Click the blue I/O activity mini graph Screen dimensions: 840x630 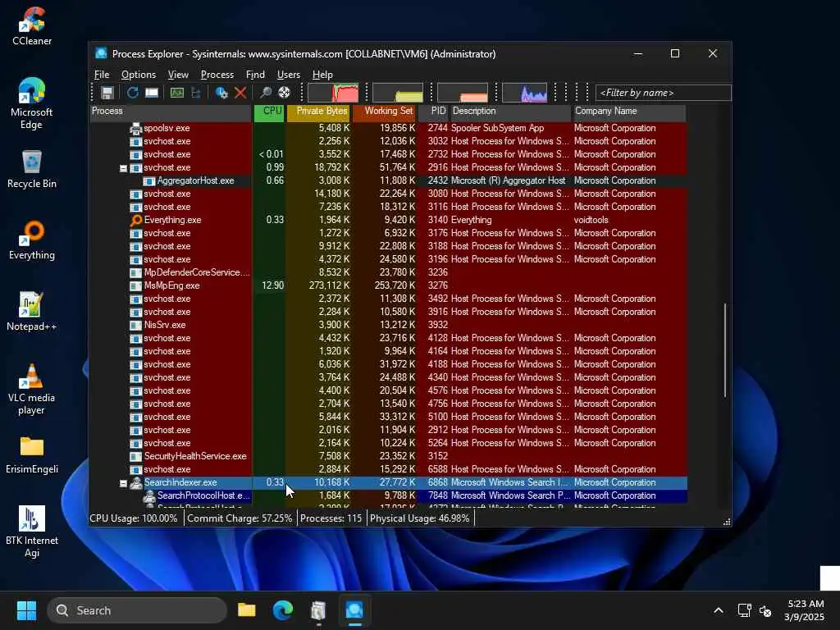tap(524, 93)
